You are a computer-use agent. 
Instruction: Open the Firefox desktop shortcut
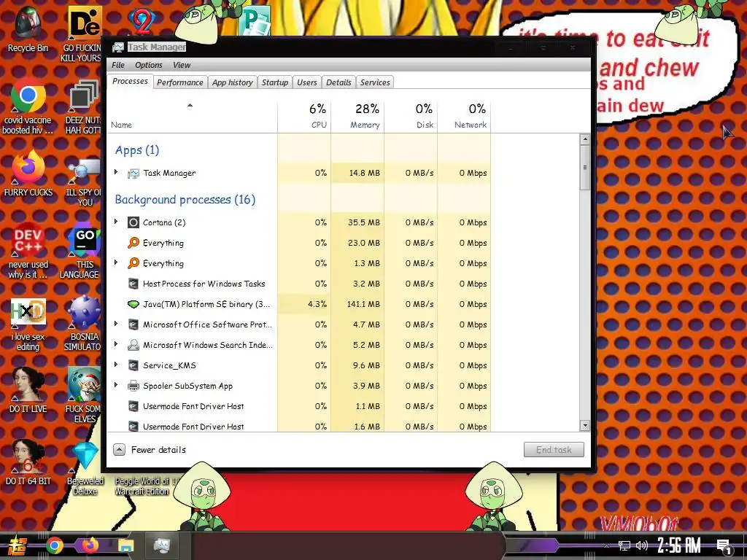[28, 174]
